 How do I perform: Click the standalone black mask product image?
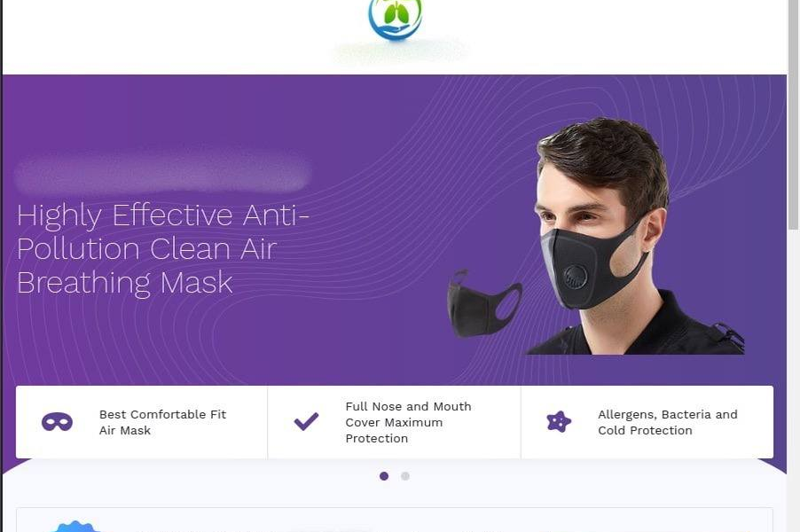[x=484, y=303]
